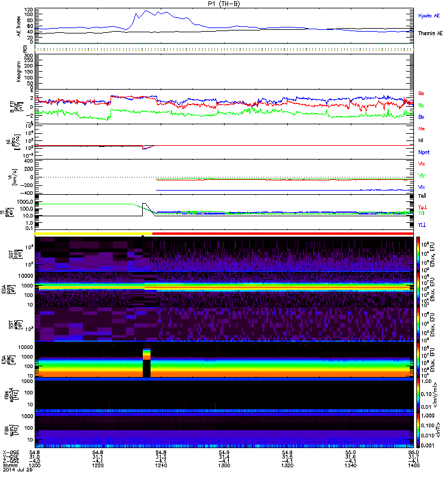448x478 pixels.
Task: Click the "X-GSE" position row label
Action: point(10,452)
